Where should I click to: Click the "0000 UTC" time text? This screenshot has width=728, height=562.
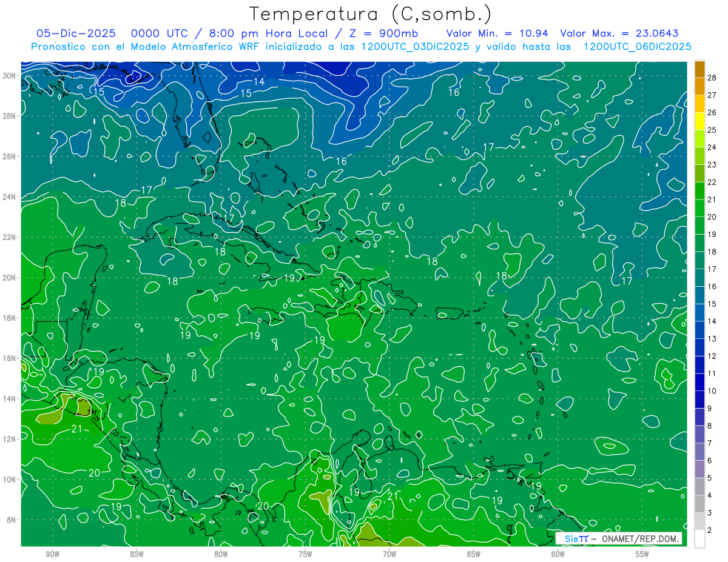click(162, 33)
